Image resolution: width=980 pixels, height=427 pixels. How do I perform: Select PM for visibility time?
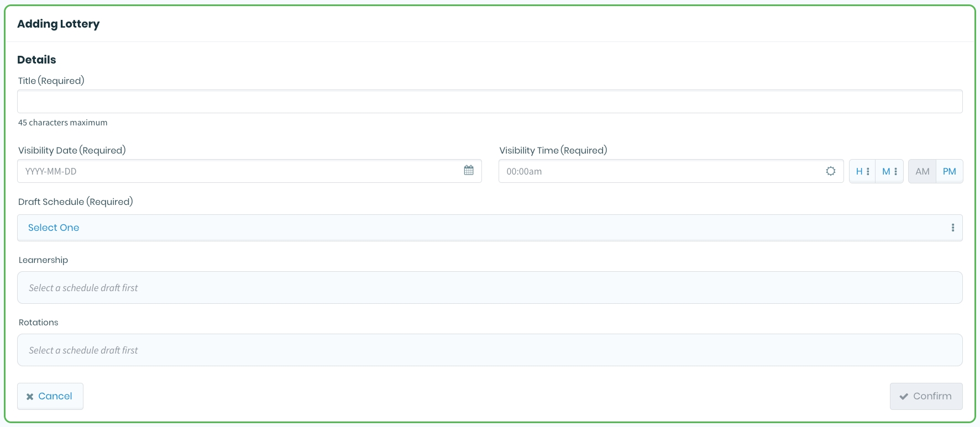click(x=950, y=171)
